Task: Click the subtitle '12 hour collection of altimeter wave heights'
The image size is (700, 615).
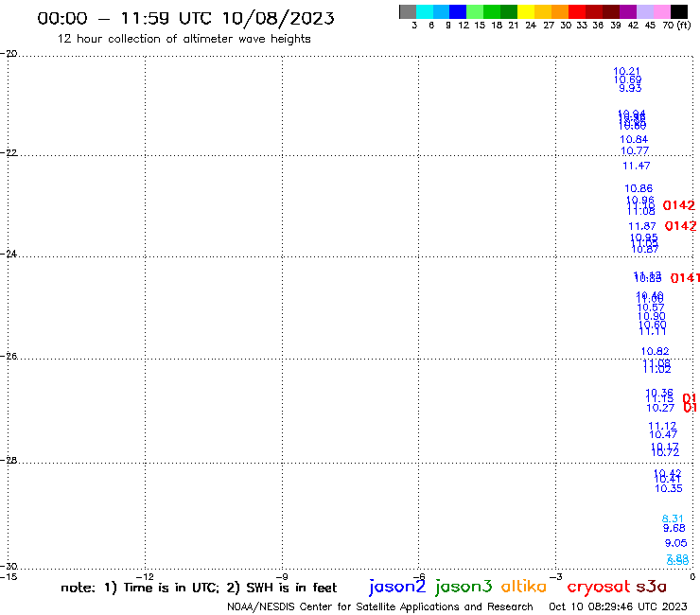Action: pyautogui.click(x=184, y=39)
